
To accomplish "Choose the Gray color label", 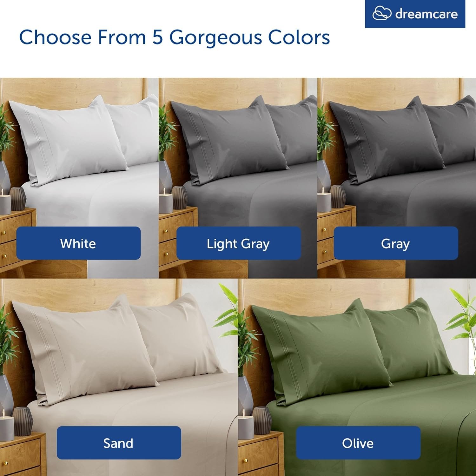I will tap(396, 243).
